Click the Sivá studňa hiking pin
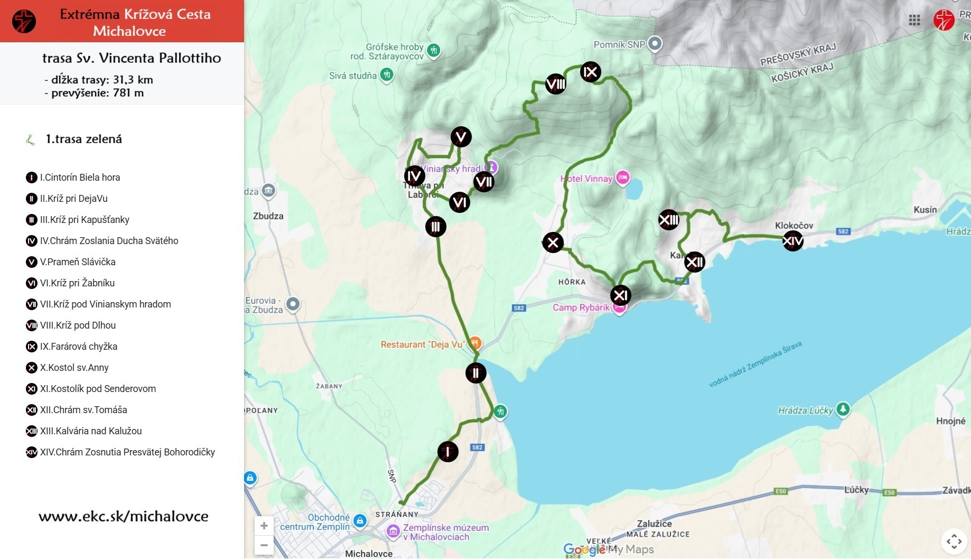 (387, 74)
